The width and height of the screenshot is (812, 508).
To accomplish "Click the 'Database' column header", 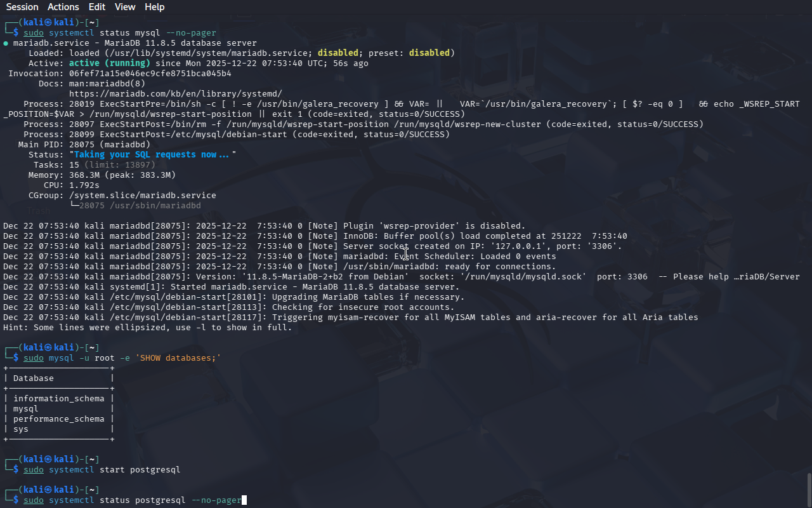I will tap(34, 378).
